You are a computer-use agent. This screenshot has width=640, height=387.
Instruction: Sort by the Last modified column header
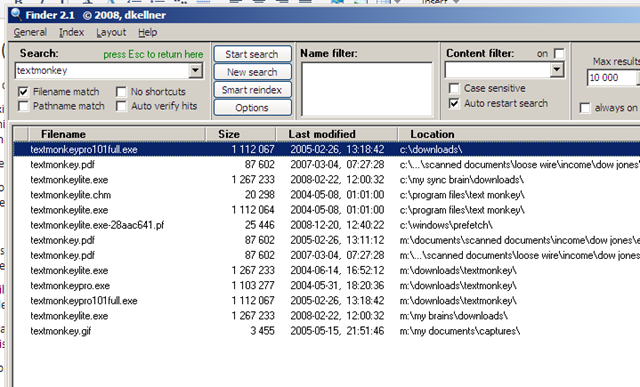click(337, 134)
